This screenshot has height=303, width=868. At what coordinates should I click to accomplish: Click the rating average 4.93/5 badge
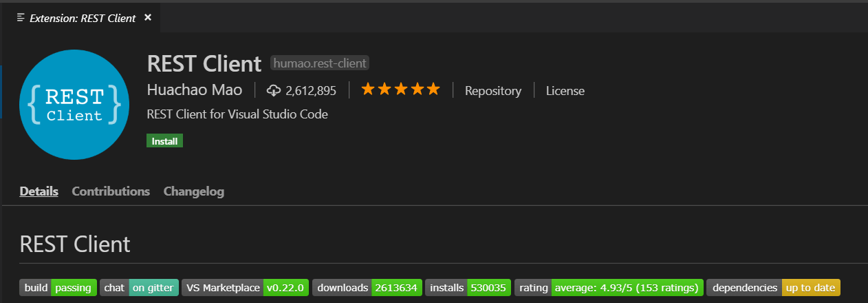(609, 287)
